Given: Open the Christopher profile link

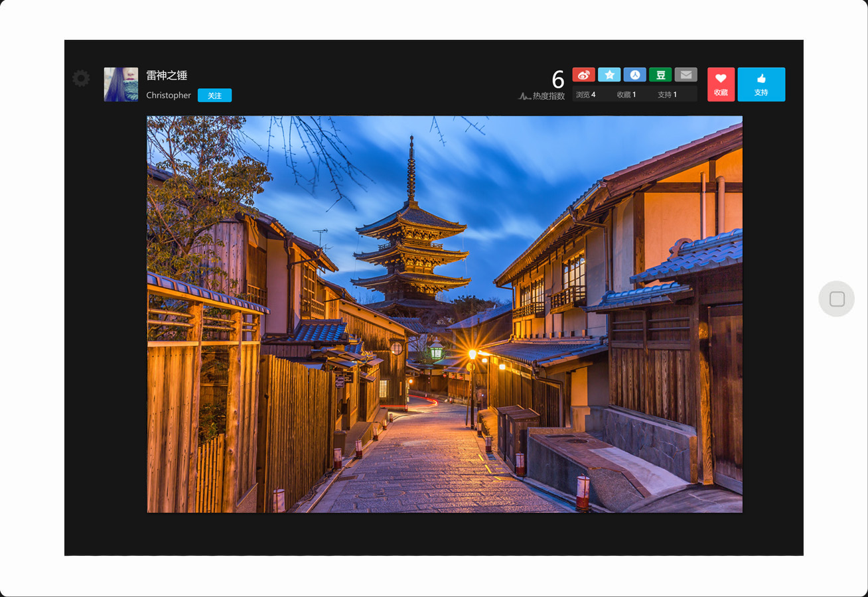Looking at the screenshot, I should [x=169, y=96].
